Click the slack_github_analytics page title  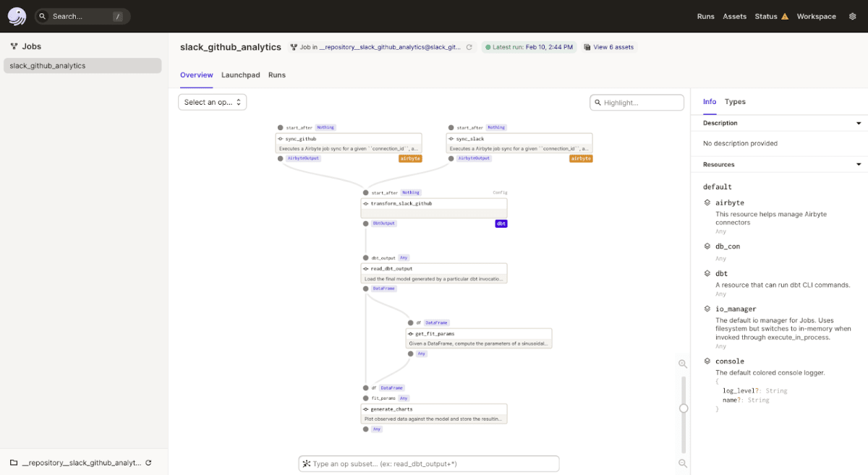coord(231,47)
